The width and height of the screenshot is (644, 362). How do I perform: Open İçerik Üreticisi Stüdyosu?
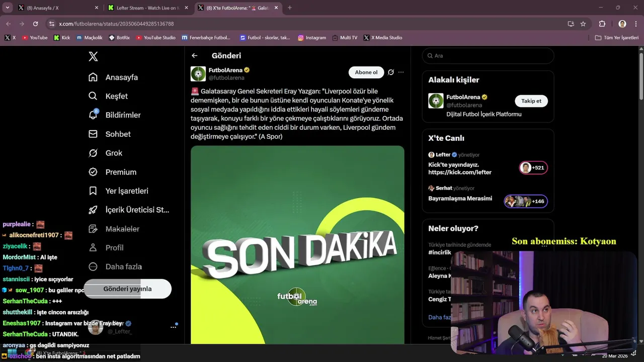coord(129,210)
